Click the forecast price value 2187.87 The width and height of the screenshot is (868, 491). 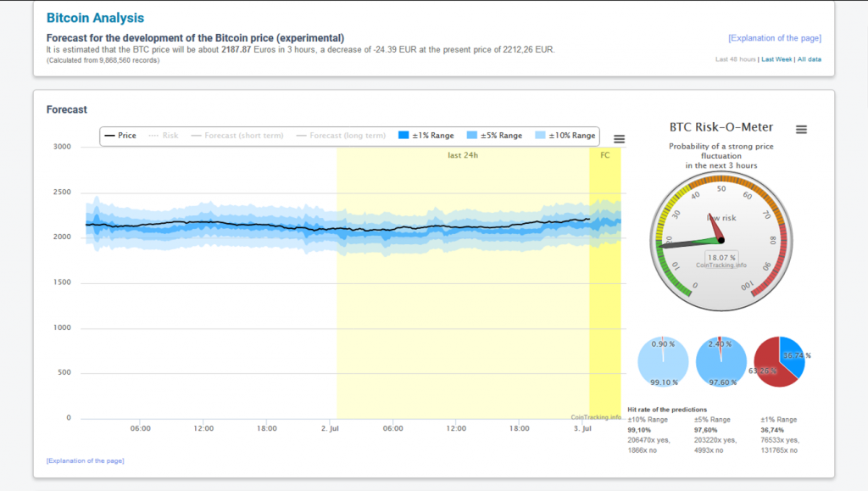(236, 49)
